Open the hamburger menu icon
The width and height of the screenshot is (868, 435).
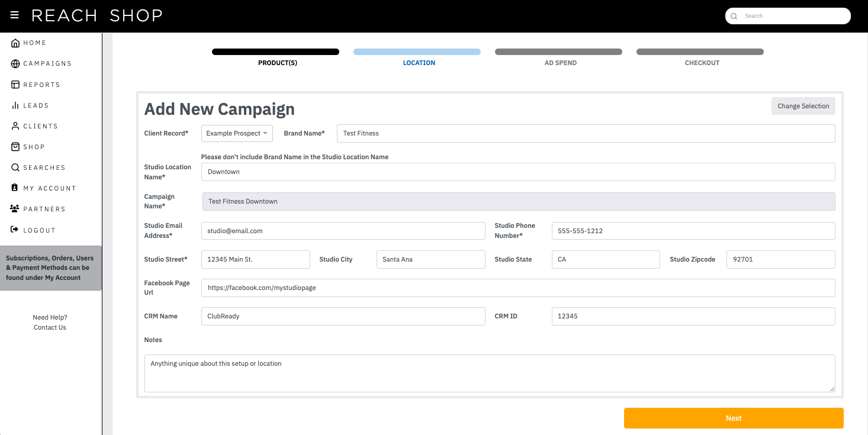15,15
